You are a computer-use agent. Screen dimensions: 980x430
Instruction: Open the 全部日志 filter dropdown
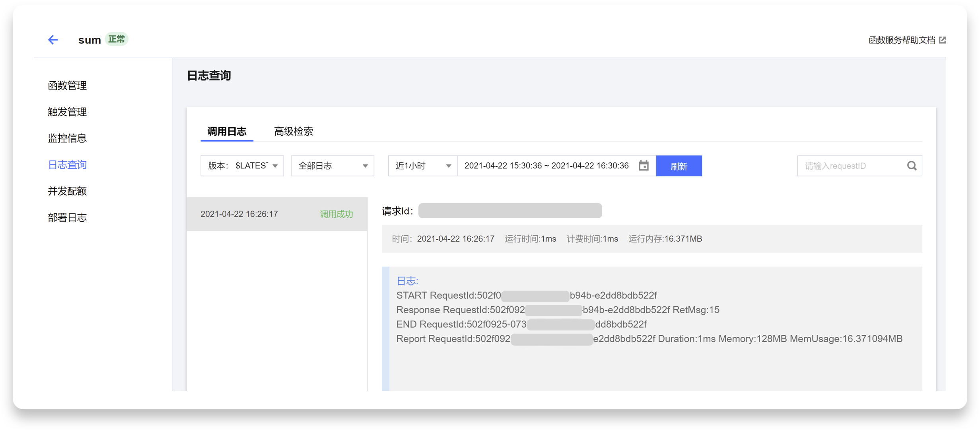pos(332,166)
